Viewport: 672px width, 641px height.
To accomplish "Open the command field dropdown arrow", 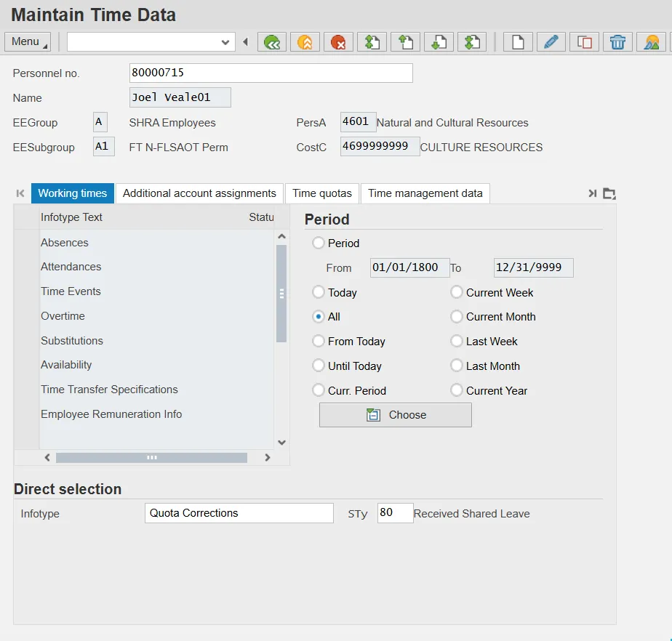I will coord(225,42).
